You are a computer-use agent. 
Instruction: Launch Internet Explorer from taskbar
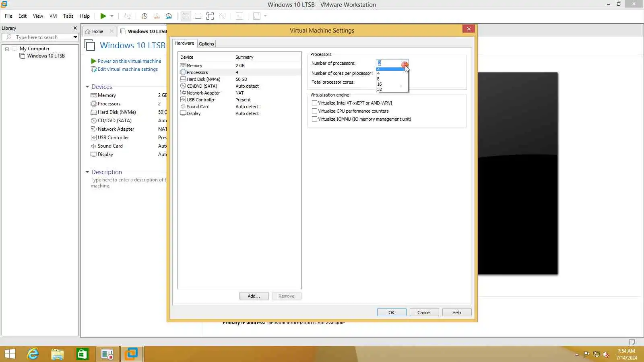click(x=33, y=354)
